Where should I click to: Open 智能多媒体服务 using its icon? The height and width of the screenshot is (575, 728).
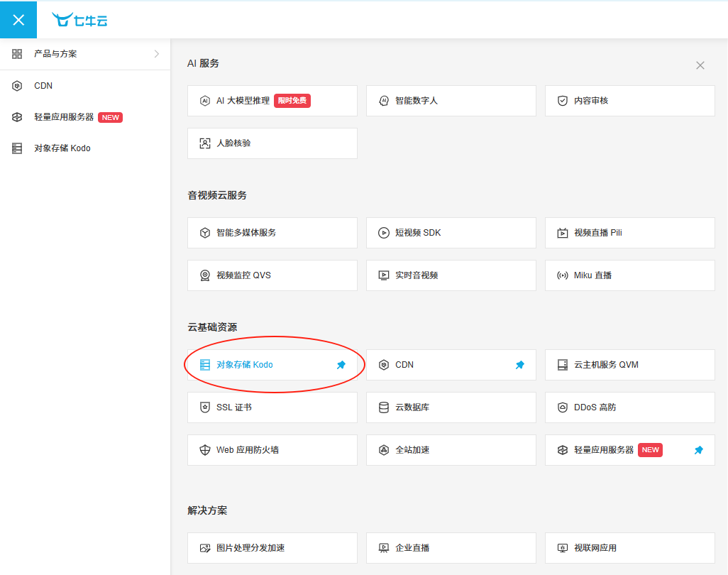pos(205,232)
